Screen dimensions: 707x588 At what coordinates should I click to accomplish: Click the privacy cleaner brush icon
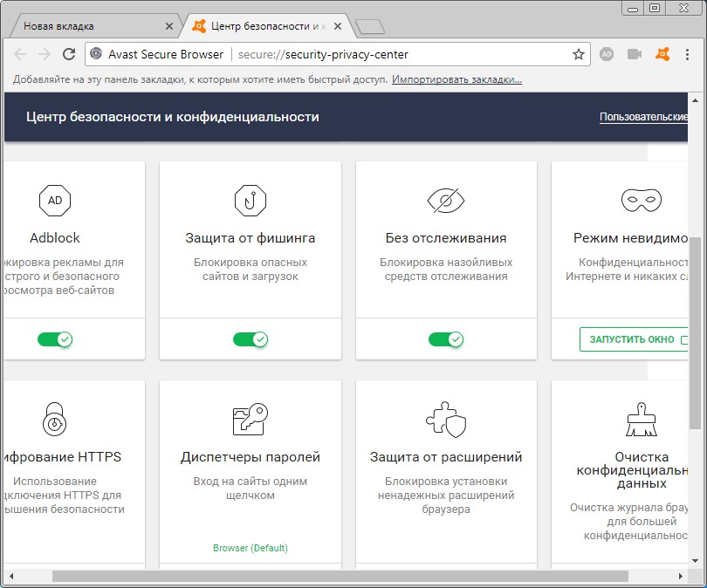(642, 419)
